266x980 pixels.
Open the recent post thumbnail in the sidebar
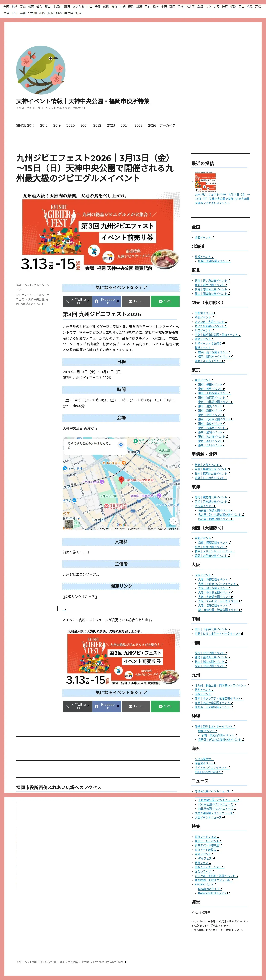(206, 182)
